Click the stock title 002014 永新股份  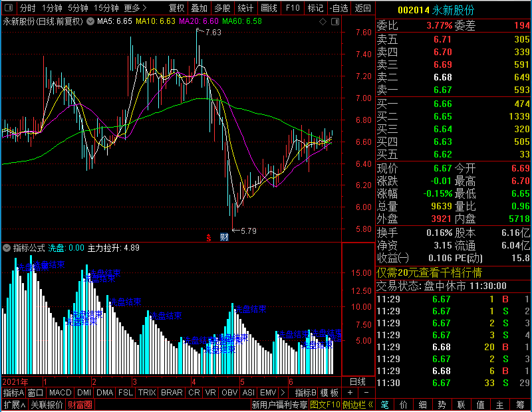click(x=436, y=10)
